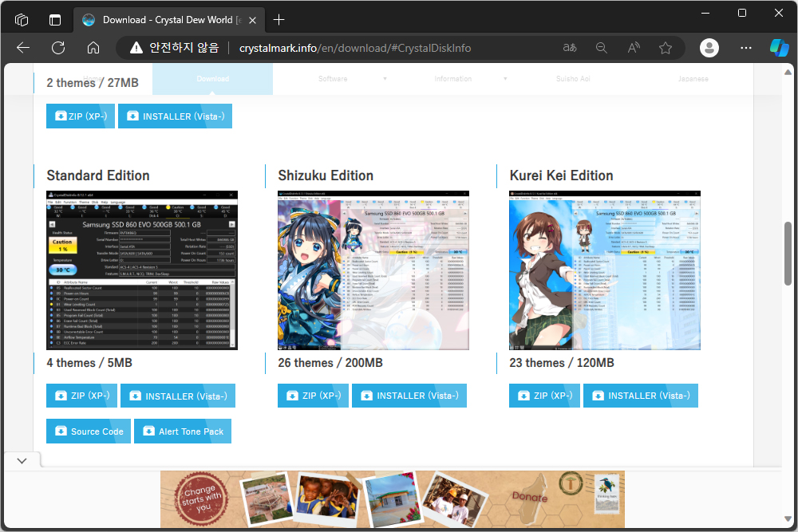The image size is (798, 532).
Task: Open the translate page icon
Action: click(570, 48)
